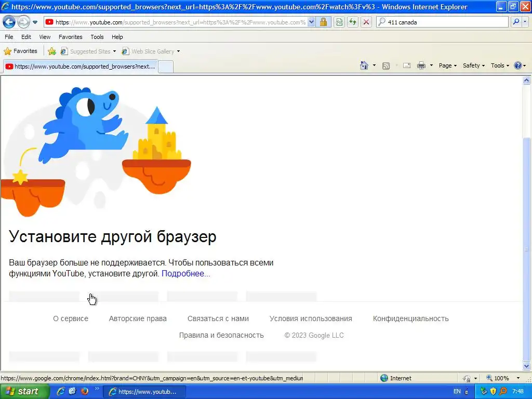Click the security lock icon
The width and height of the screenshot is (532, 399).
click(x=323, y=22)
